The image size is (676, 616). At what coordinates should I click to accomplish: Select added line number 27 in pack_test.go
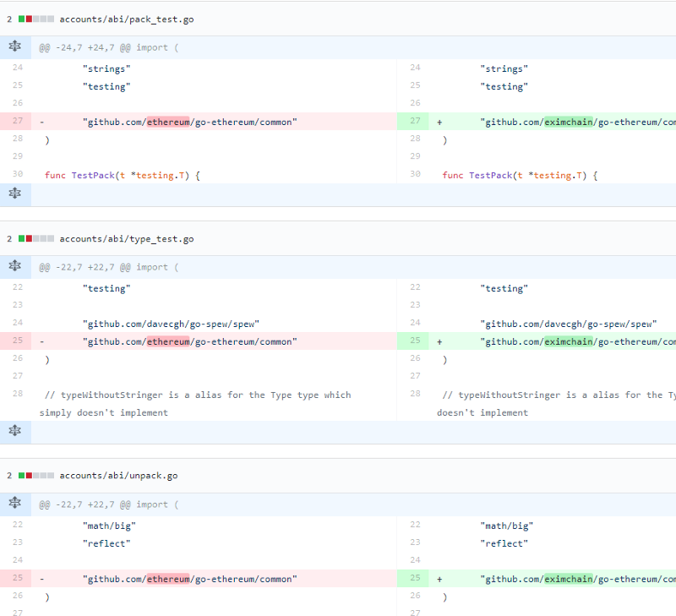(x=414, y=122)
